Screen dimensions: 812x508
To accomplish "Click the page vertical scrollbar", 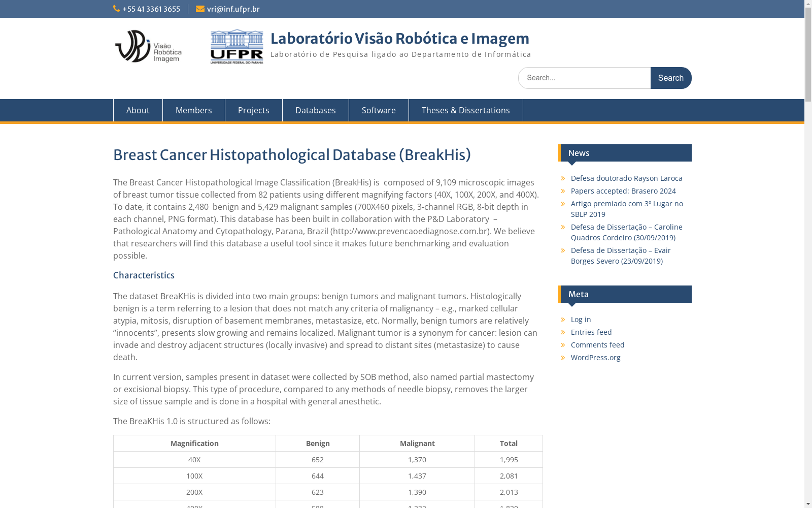I will 808,254.
